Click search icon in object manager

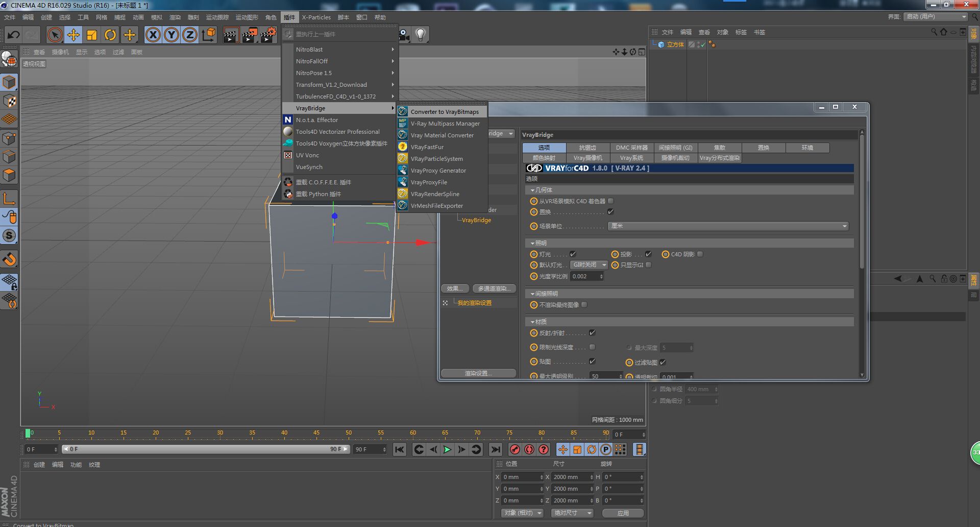click(x=934, y=32)
